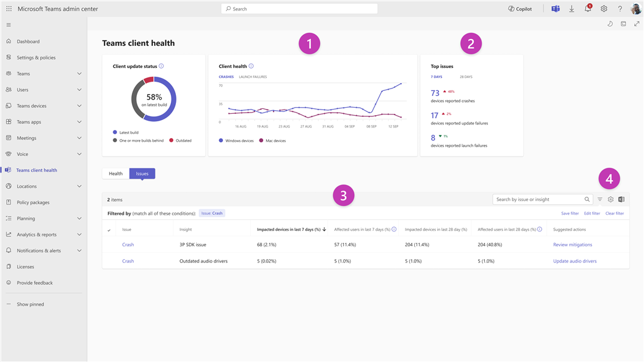Open the user profile avatar
The height and width of the screenshot is (362, 644).
click(636, 9)
